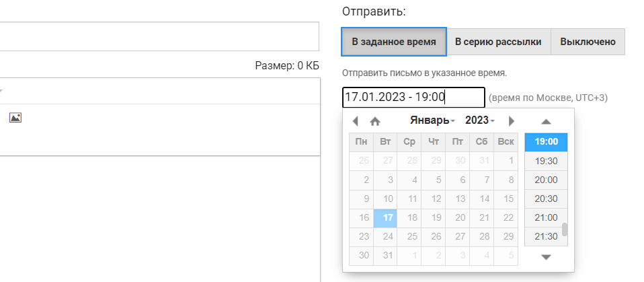Click the insert image icon
The image size is (644, 282).
15,118
